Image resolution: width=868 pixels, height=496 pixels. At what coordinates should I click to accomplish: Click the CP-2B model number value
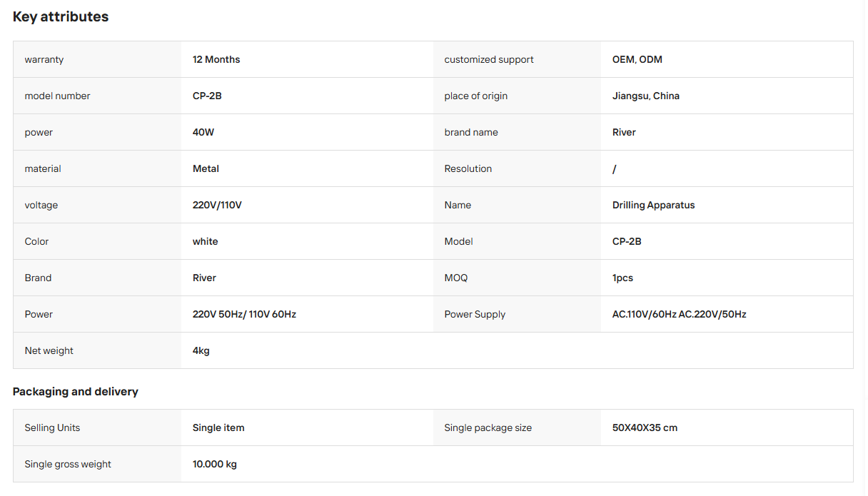click(x=207, y=96)
